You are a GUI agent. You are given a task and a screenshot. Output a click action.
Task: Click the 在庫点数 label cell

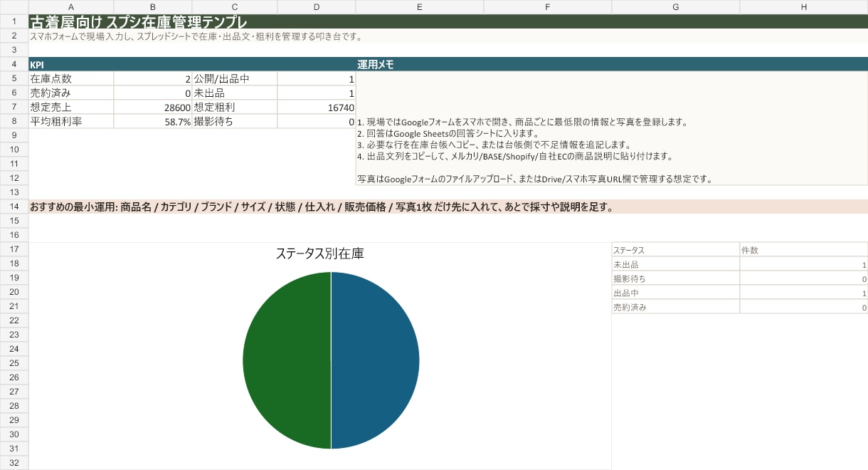coord(71,78)
